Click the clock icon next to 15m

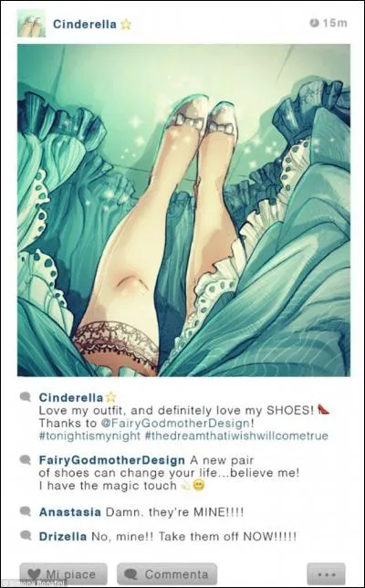tap(314, 23)
